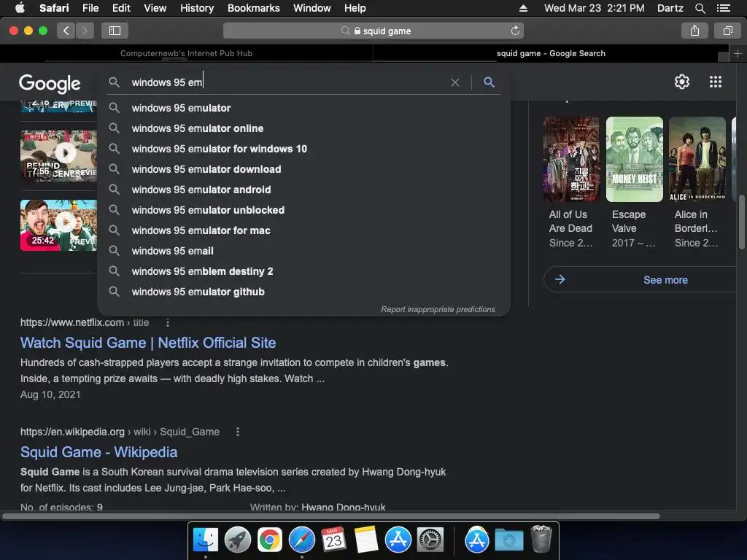The height and width of the screenshot is (560, 747).
Task: Click the Safari back navigation button
Action: (x=66, y=31)
